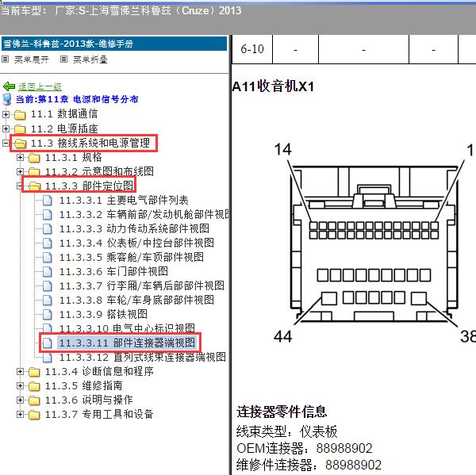The image size is (476, 475).
Task: Click the 11.3.6 说明与操作 folder icon
Action: pos(34,400)
